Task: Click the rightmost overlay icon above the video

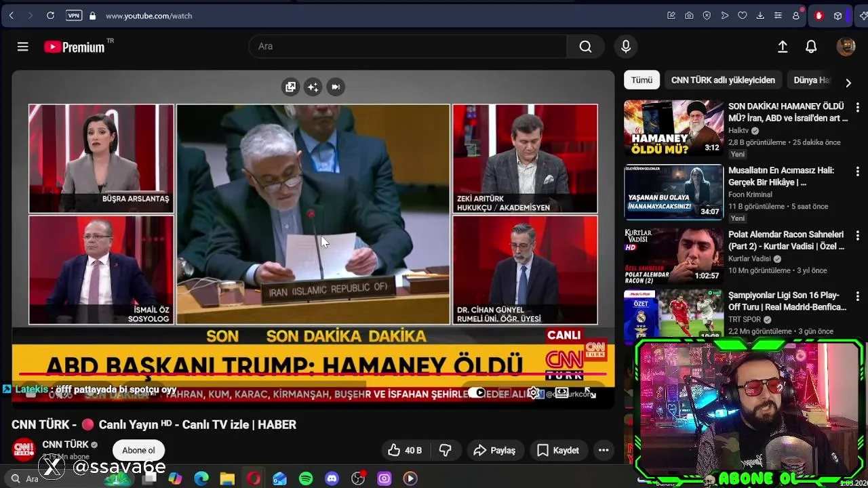Action: pos(335,87)
